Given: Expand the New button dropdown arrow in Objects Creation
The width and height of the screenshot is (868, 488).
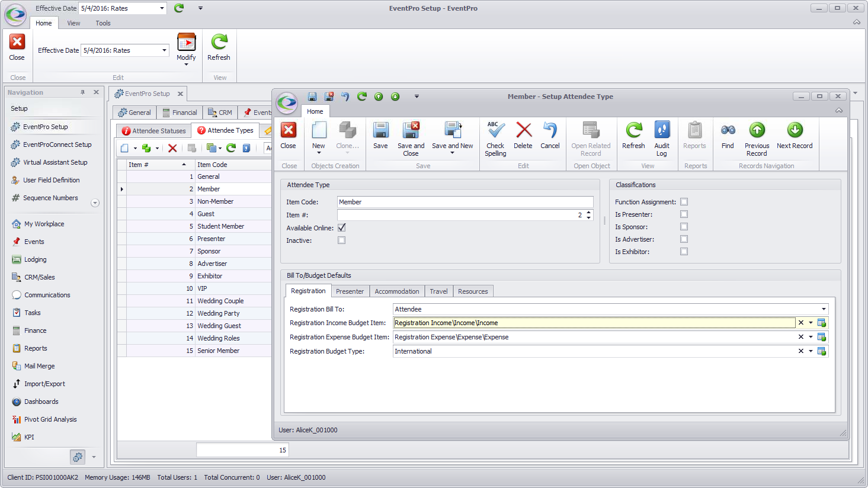Looking at the screenshot, I should 319,153.
